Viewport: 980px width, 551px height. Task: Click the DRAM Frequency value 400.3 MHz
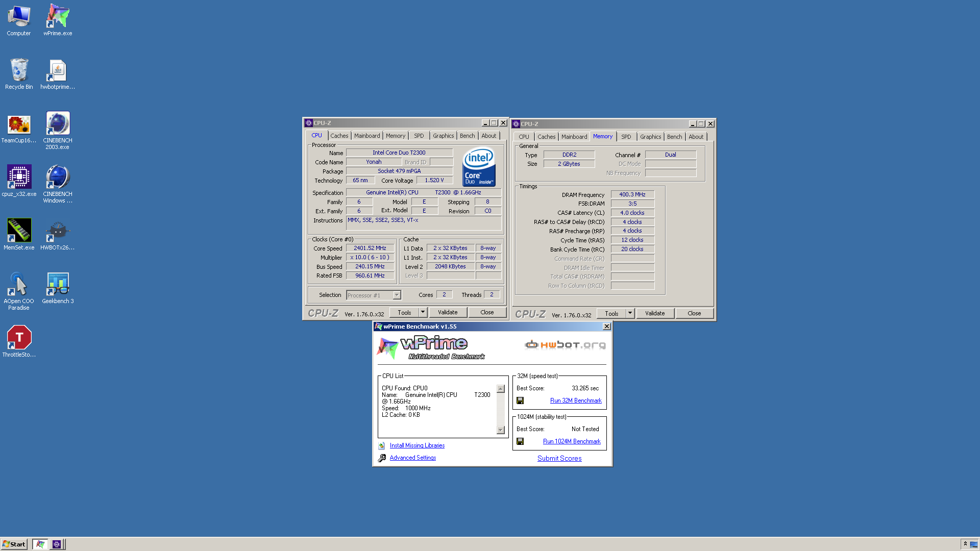click(632, 194)
